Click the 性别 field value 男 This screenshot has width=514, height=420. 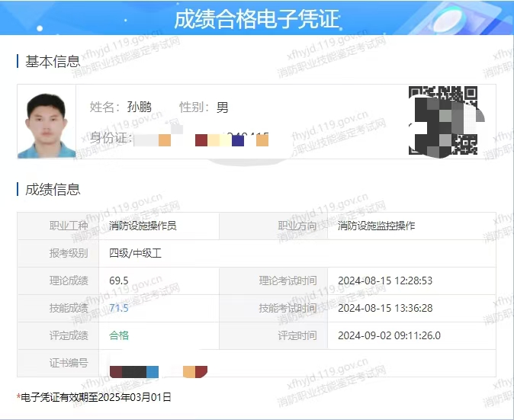(x=222, y=107)
